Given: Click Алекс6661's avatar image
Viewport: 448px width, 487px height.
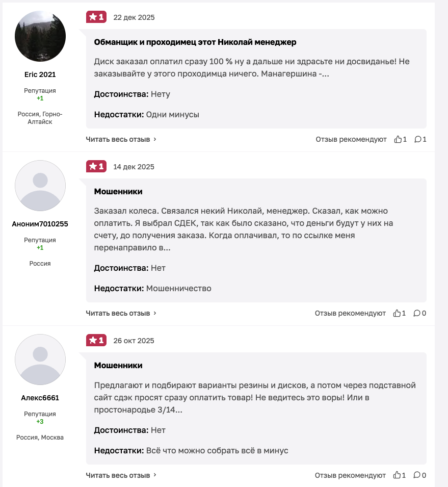Looking at the screenshot, I should (x=40, y=360).
